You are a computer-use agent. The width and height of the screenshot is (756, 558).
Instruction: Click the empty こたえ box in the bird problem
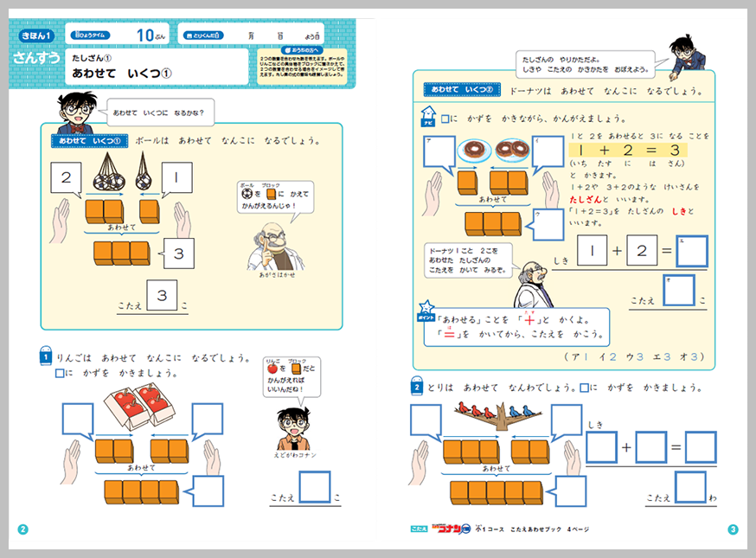[690, 487]
